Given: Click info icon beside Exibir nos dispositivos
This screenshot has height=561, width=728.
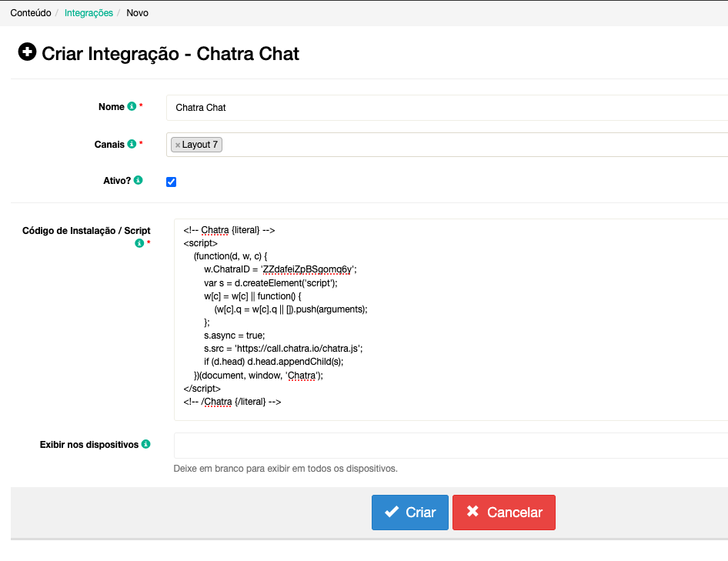Looking at the screenshot, I should pos(145,444).
